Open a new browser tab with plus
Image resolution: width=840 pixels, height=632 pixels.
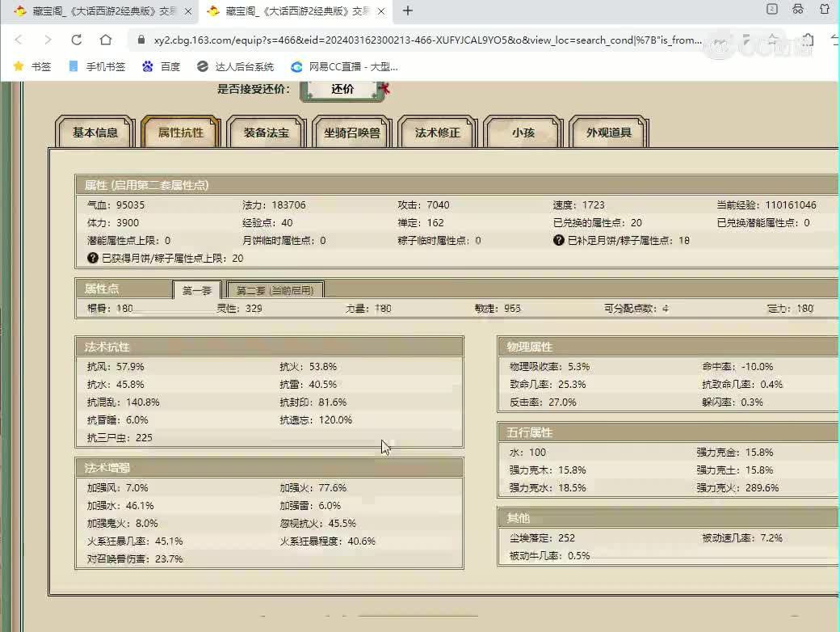pos(408,11)
